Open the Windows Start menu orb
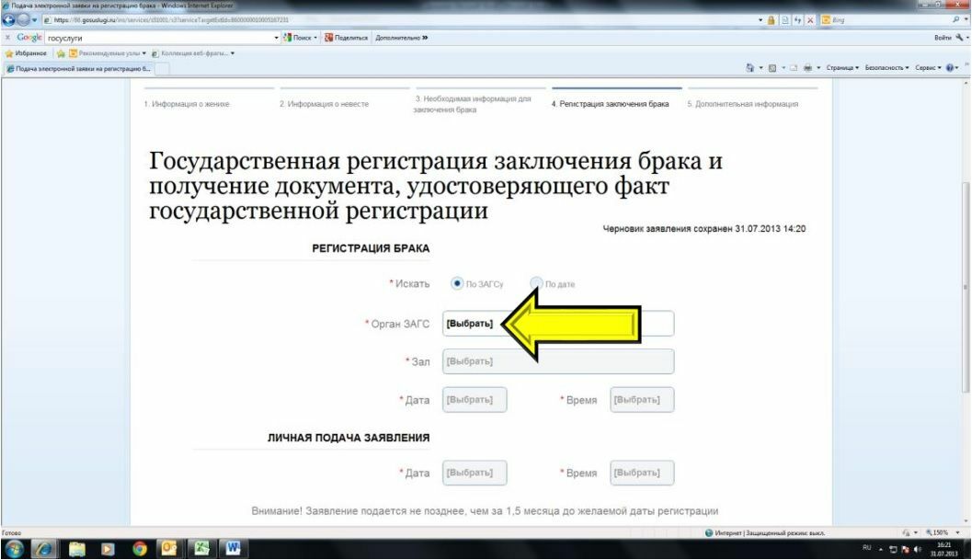Image resolution: width=972 pixels, height=560 pixels. click(x=14, y=549)
